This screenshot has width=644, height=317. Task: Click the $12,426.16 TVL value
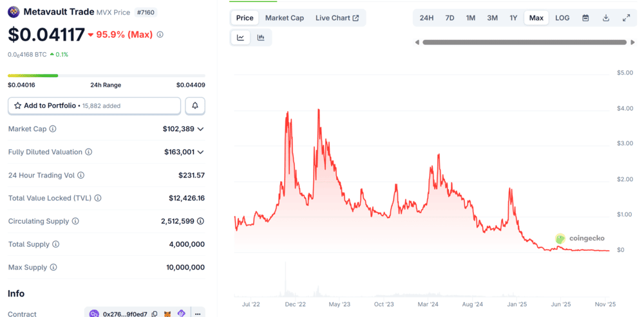[x=187, y=198]
